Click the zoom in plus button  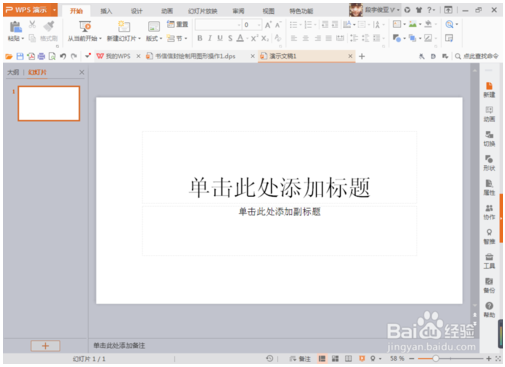pyautogui.click(x=488, y=359)
